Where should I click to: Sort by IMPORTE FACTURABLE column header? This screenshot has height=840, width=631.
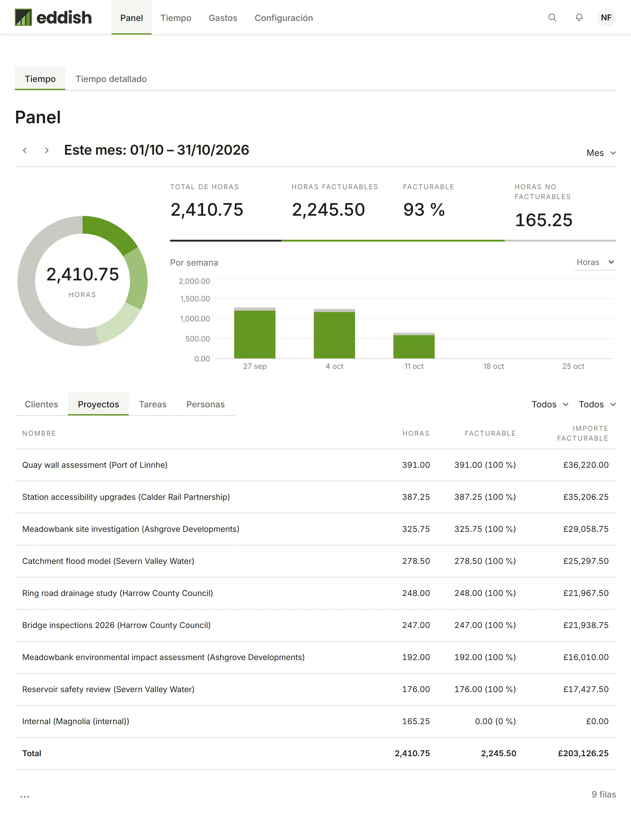(x=582, y=433)
